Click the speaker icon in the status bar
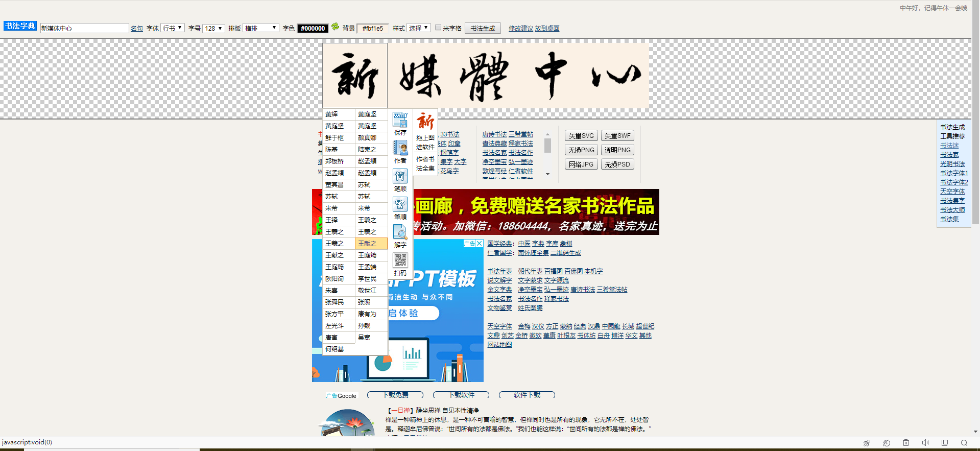Screen dimensions: 980x451 pyautogui.click(x=925, y=443)
